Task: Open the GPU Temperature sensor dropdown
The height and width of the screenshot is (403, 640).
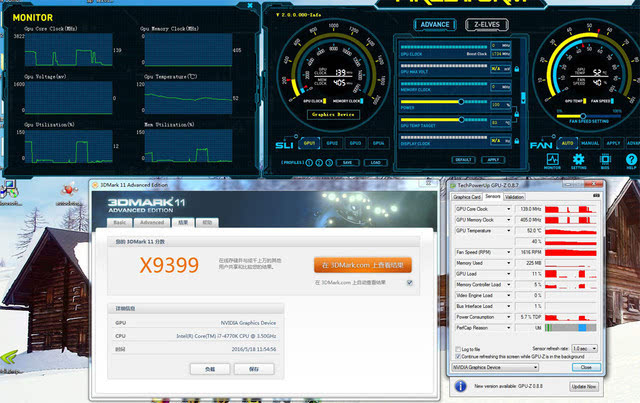Action: pos(509,231)
